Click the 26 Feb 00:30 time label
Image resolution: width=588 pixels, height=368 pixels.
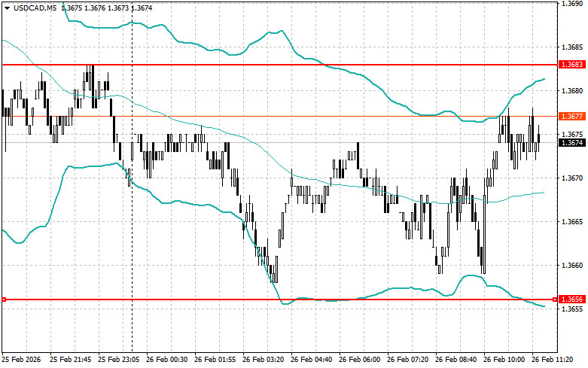pyautogui.click(x=167, y=360)
